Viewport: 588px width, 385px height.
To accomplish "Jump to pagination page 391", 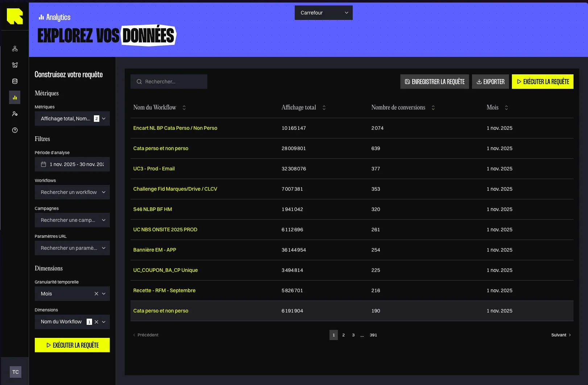I will (x=373, y=335).
